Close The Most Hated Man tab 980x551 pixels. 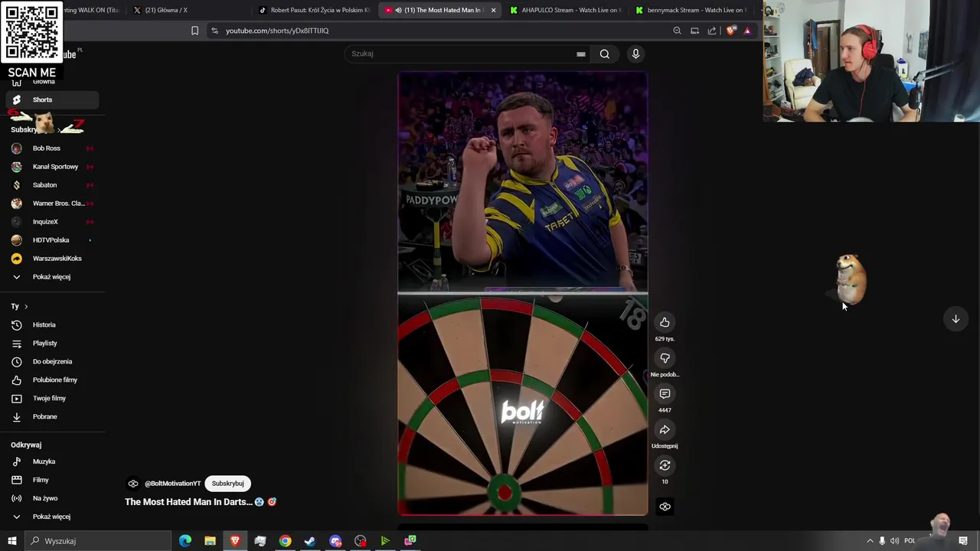coord(493,10)
